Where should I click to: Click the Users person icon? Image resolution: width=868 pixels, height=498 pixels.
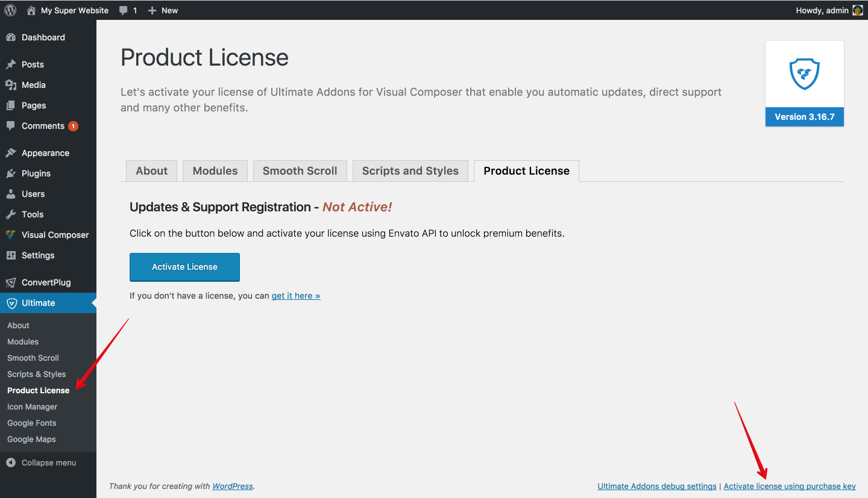(11, 194)
